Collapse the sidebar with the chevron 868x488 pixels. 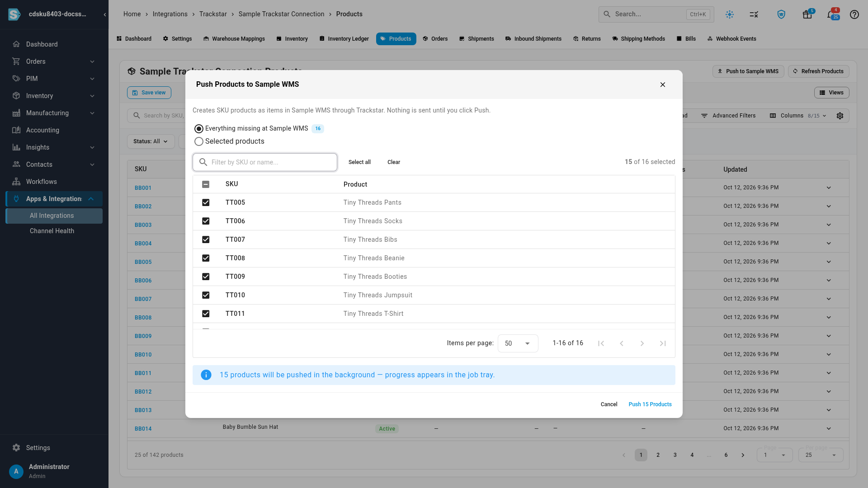tap(105, 14)
